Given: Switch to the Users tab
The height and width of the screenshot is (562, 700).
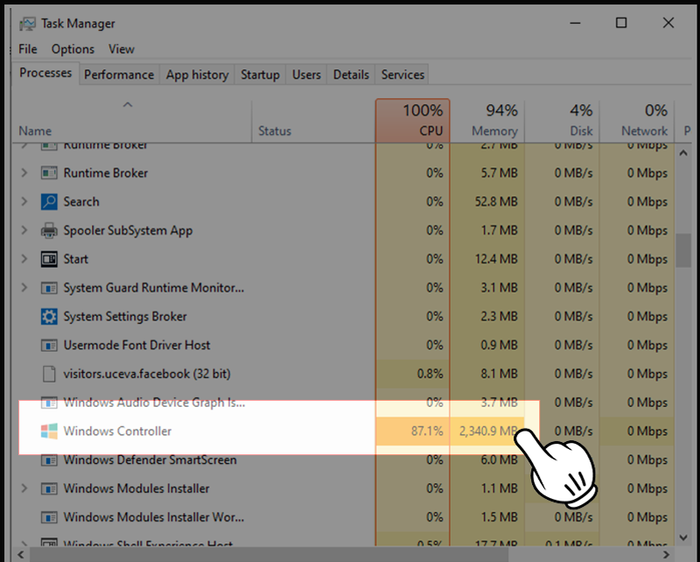Looking at the screenshot, I should (307, 75).
